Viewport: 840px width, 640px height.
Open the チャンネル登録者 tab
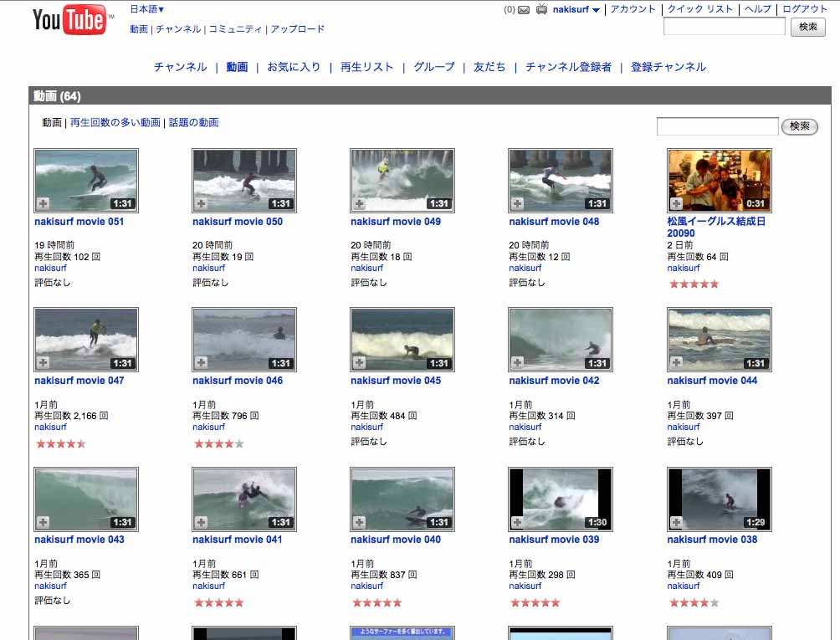point(568,67)
